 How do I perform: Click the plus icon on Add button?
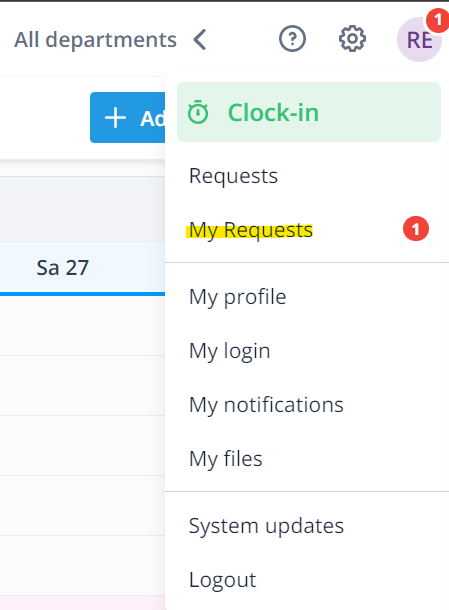click(116, 118)
